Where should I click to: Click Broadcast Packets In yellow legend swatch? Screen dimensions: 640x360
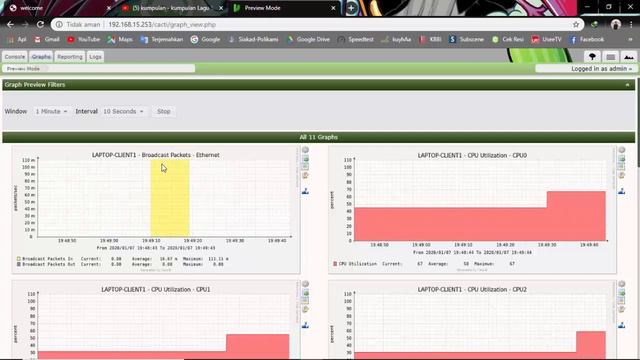(18, 259)
